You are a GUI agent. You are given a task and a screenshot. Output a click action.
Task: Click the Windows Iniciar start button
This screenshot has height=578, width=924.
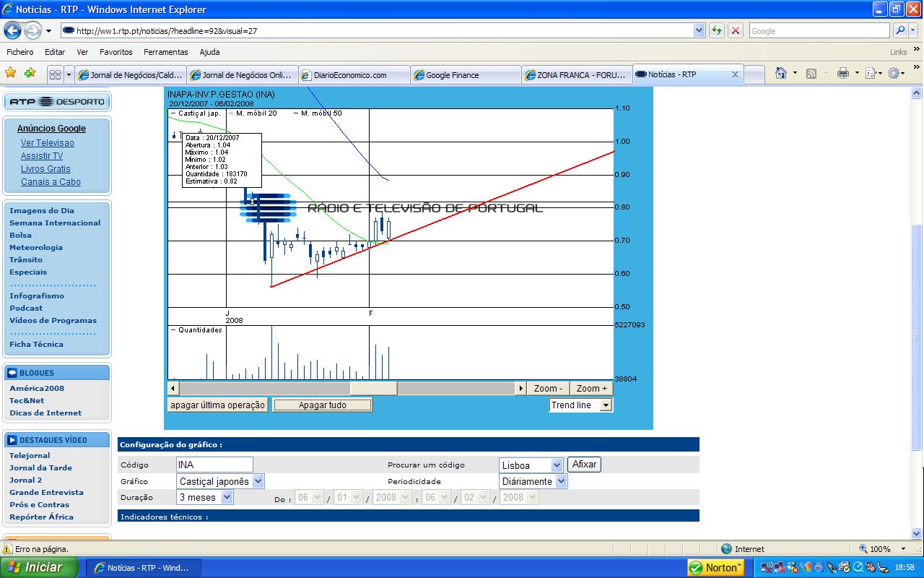pos(40,567)
